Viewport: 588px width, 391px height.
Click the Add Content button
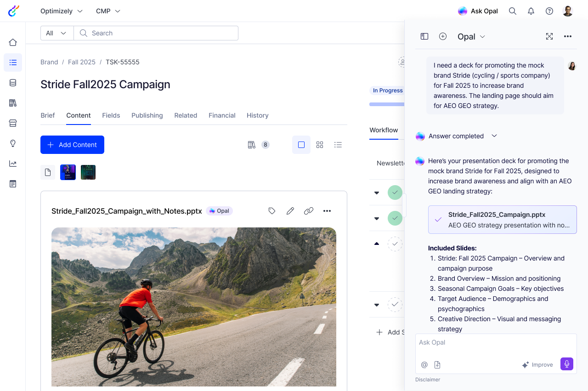coord(72,145)
